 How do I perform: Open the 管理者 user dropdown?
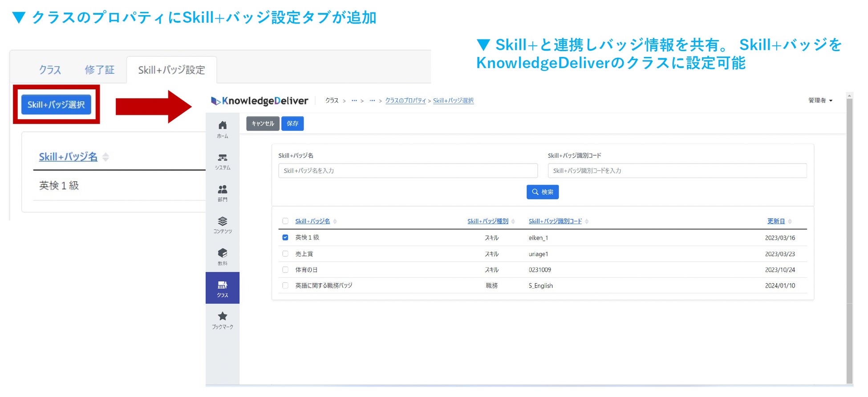click(x=820, y=100)
